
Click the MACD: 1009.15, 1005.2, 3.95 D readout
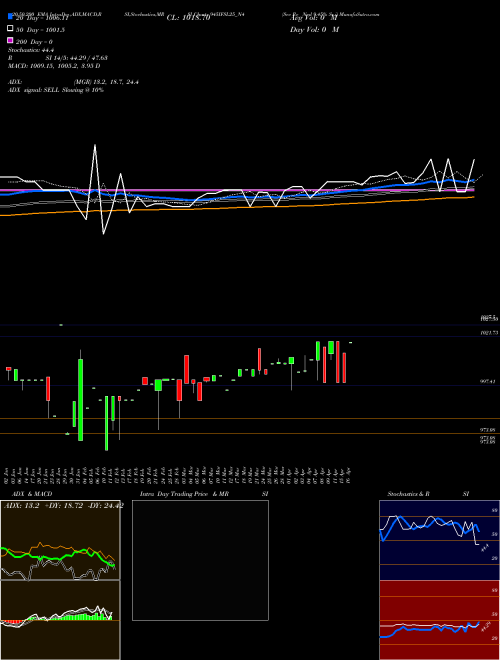pyautogui.click(x=54, y=66)
